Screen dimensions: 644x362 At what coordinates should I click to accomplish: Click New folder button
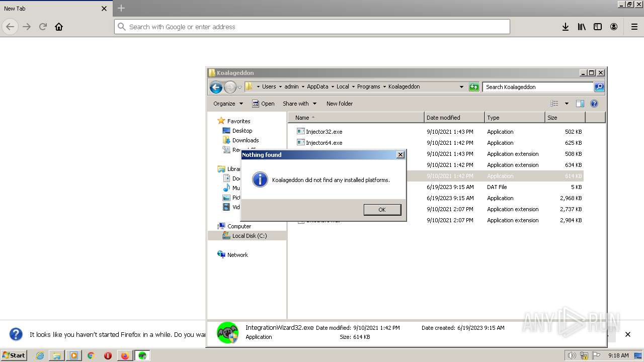pyautogui.click(x=340, y=104)
